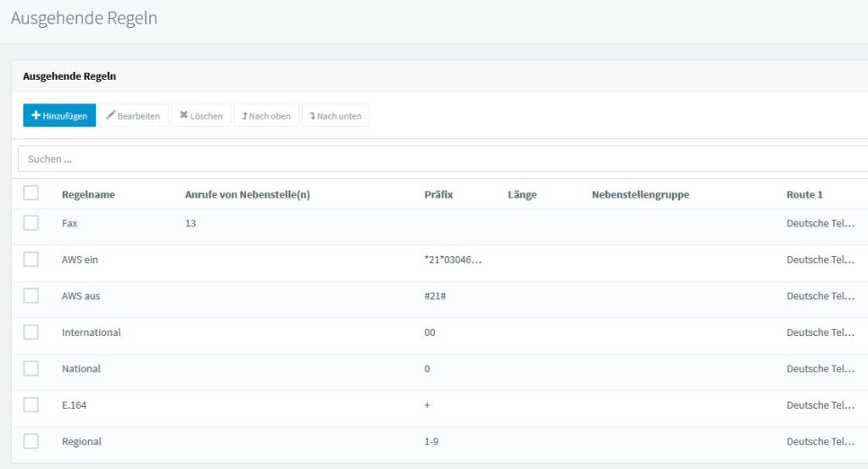Check the E.164 rule checkbox
Image resolution: width=868 pixels, height=469 pixels.
point(31,405)
